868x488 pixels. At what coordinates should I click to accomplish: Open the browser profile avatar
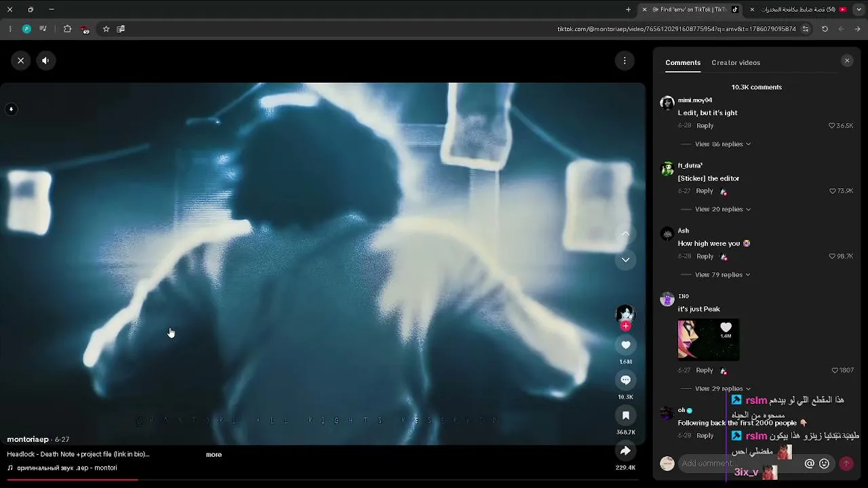coord(26,29)
